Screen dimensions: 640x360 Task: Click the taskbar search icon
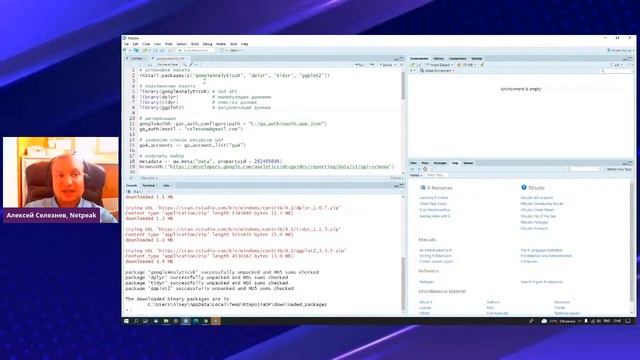pos(136,321)
